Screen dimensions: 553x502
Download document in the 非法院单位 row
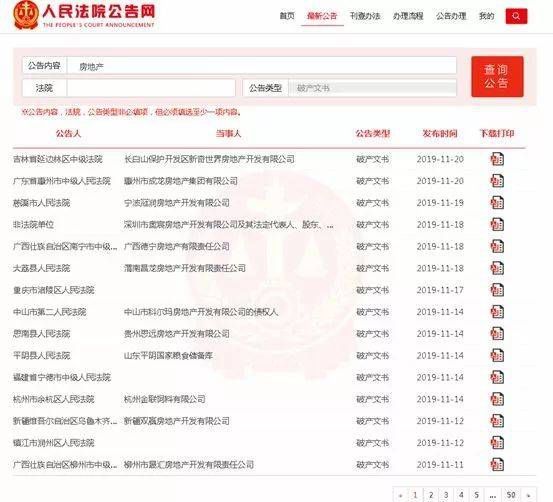click(x=497, y=225)
